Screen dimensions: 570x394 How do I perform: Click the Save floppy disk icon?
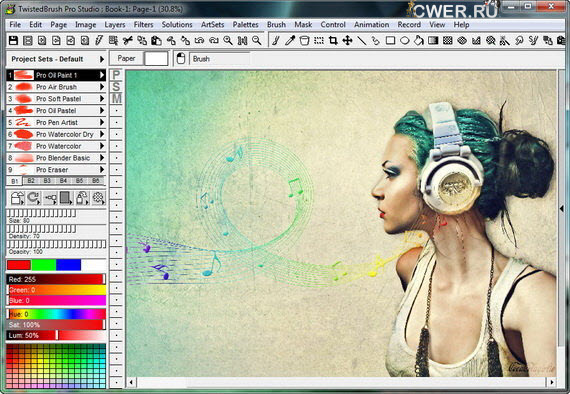click(x=13, y=40)
